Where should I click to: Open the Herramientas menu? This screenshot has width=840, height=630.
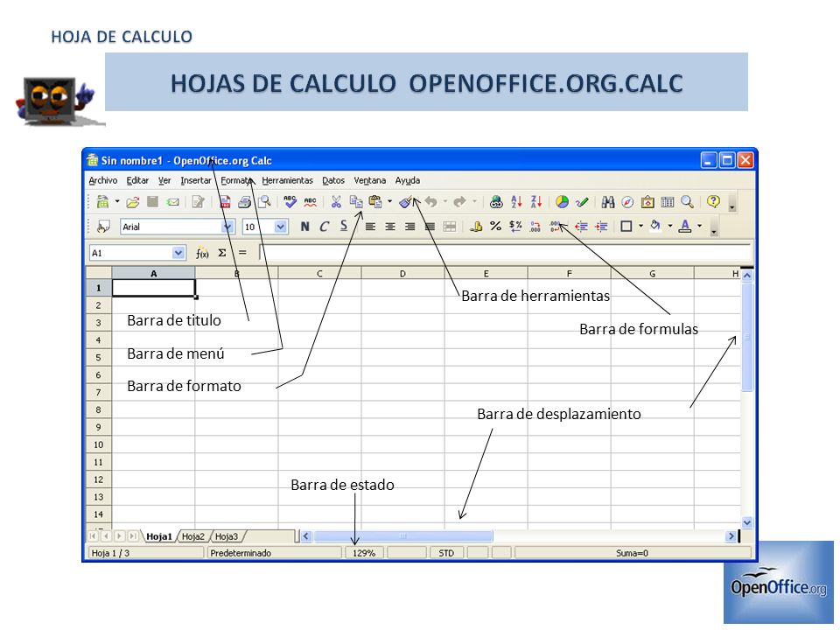pos(287,180)
